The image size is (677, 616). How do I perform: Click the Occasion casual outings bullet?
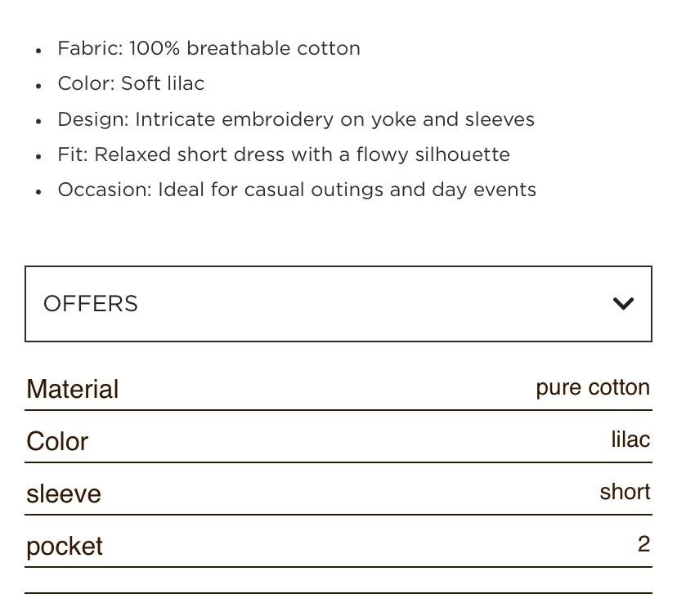click(296, 190)
